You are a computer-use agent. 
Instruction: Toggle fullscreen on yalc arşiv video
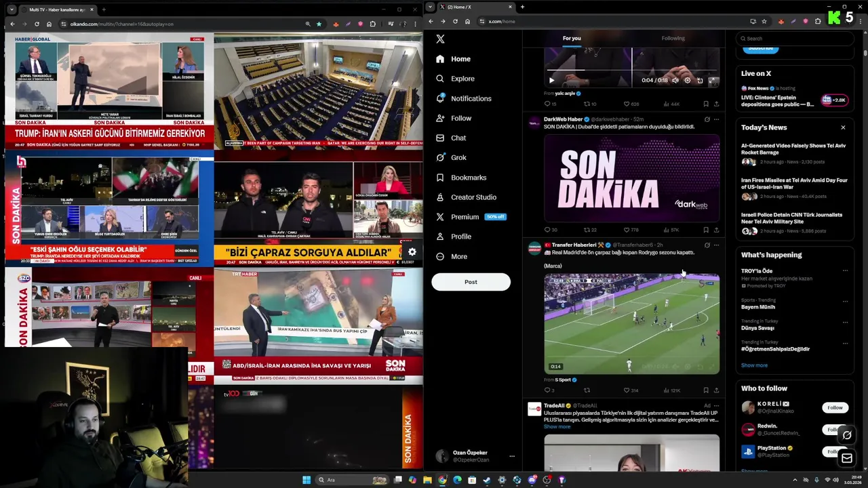coord(712,80)
